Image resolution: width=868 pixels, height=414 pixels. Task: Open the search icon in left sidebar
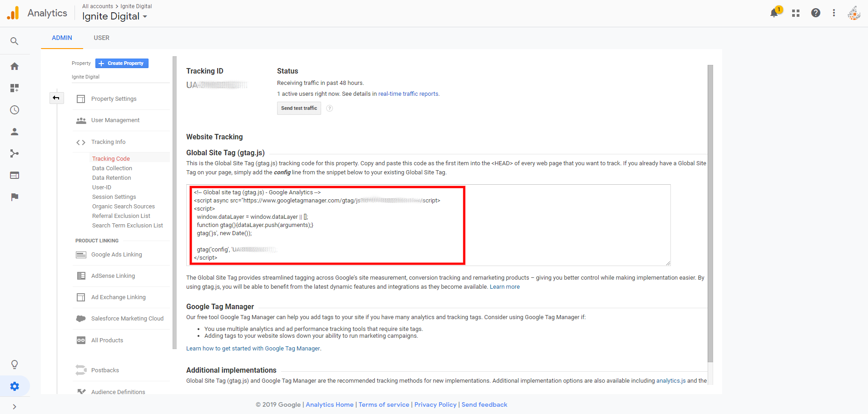click(x=15, y=41)
